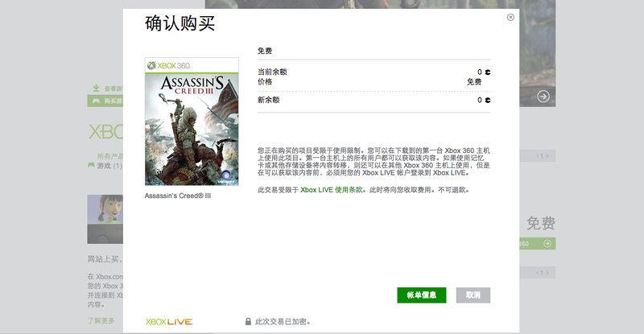
Task: Click the large 免费 price text in the background
Action: (541, 224)
